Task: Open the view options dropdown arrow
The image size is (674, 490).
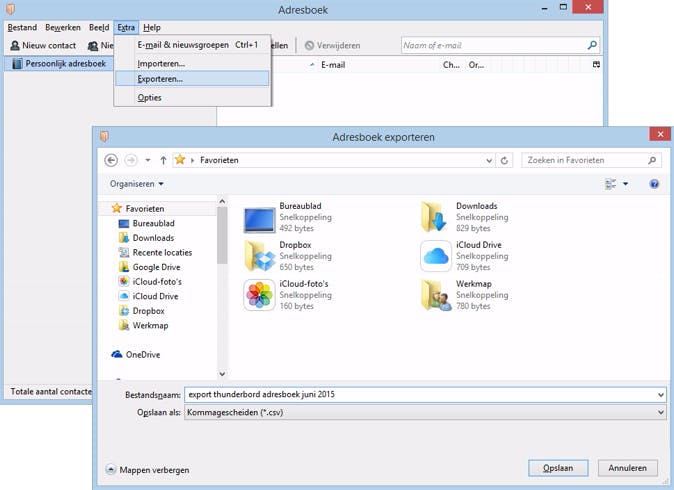Action: point(625,184)
